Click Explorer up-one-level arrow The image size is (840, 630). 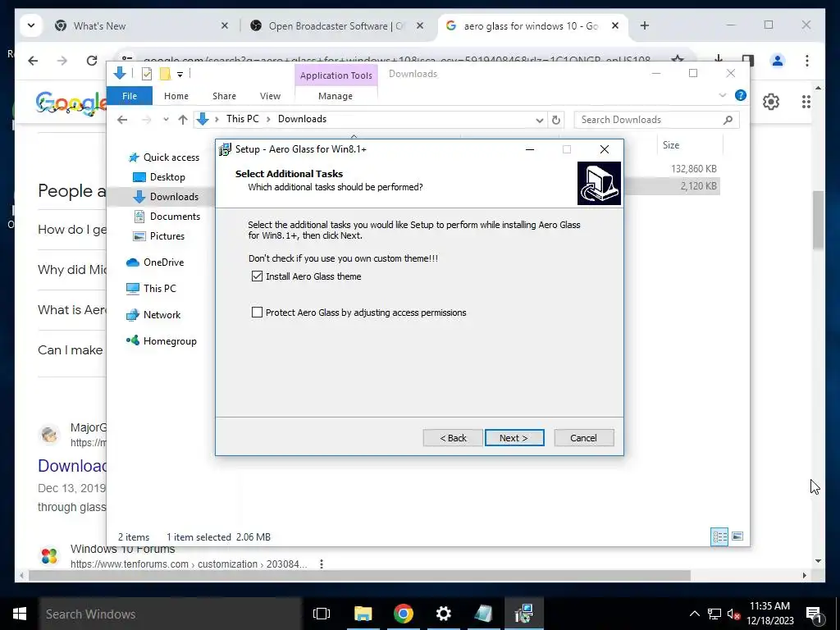click(183, 120)
